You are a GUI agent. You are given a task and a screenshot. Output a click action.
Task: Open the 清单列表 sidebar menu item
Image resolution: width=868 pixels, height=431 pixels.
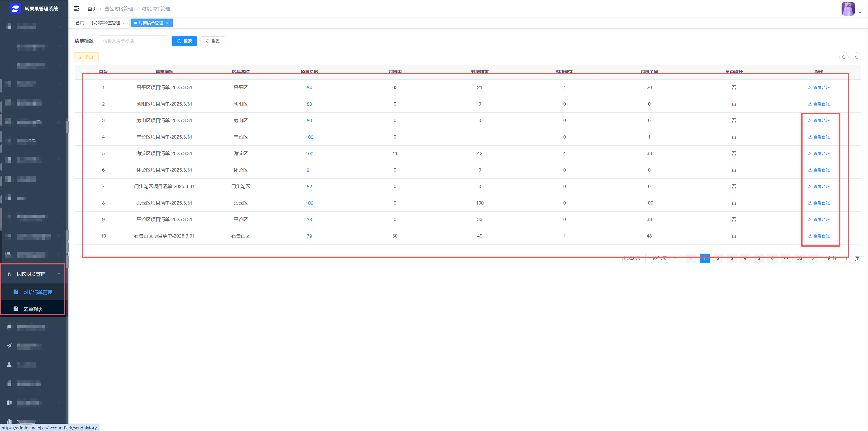(33, 309)
